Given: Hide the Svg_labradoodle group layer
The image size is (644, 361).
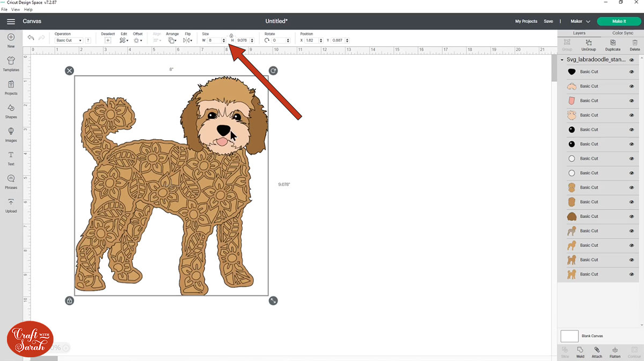Looking at the screenshot, I should [632, 60].
